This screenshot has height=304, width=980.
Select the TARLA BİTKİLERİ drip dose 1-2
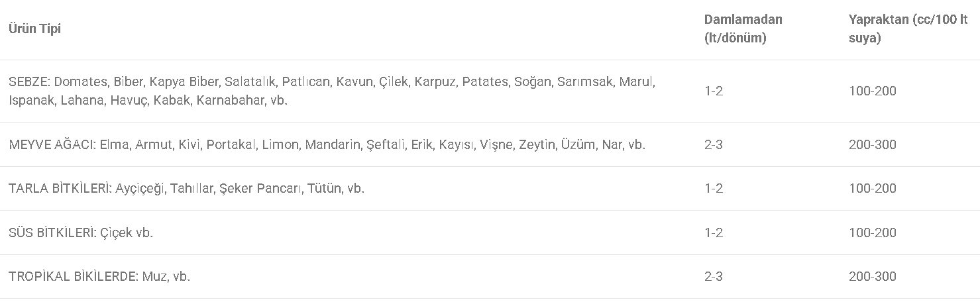coord(714,188)
